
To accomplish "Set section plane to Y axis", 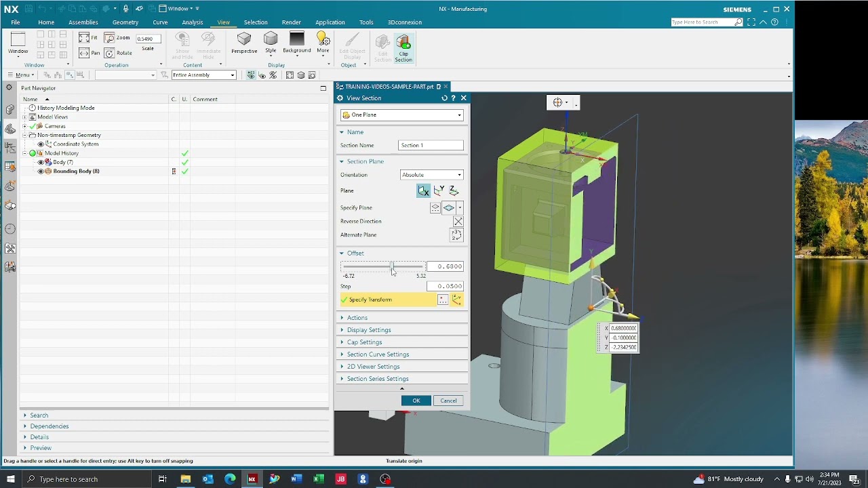I will (439, 191).
